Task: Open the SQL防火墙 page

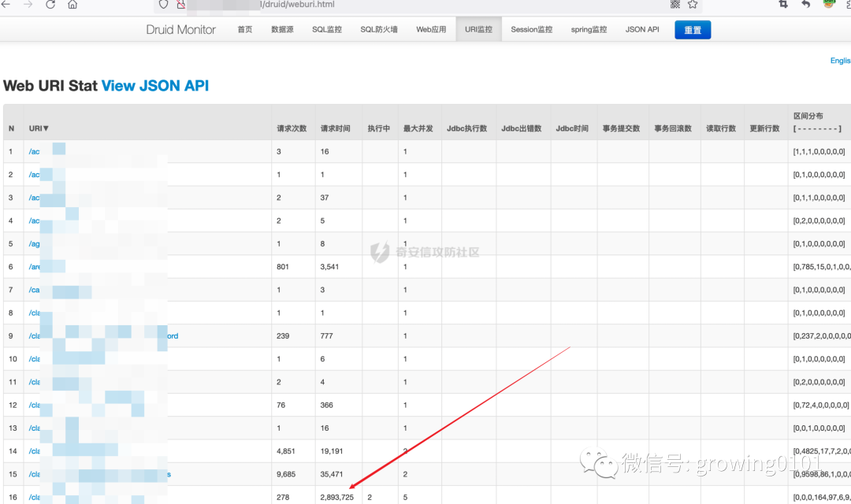Action: (379, 29)
